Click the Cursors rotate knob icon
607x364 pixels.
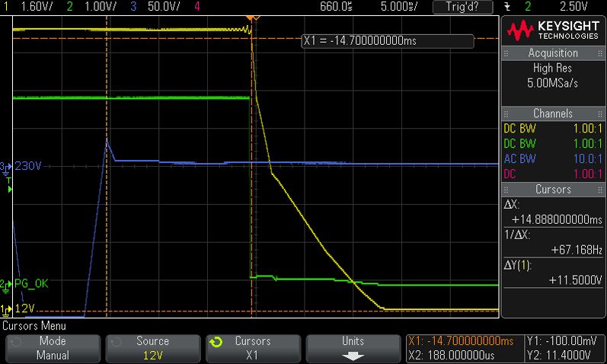[x=216, y=343]
